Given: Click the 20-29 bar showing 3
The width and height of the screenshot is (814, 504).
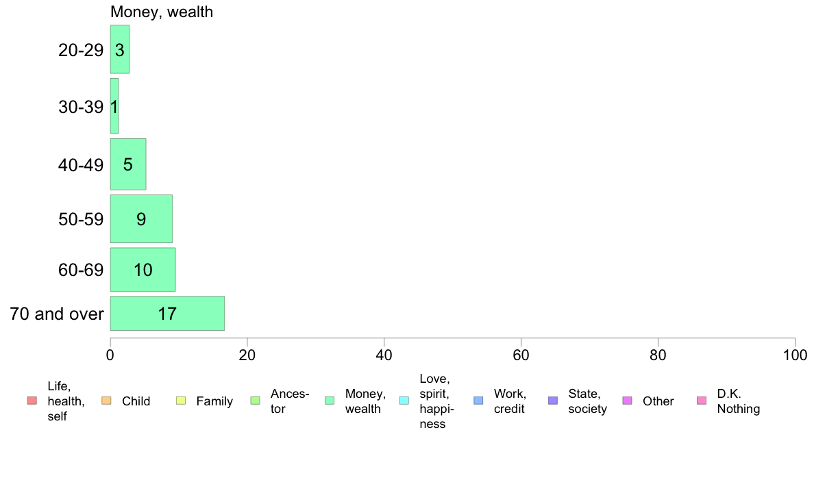Looking at the screenshot, I should (120, 49).
